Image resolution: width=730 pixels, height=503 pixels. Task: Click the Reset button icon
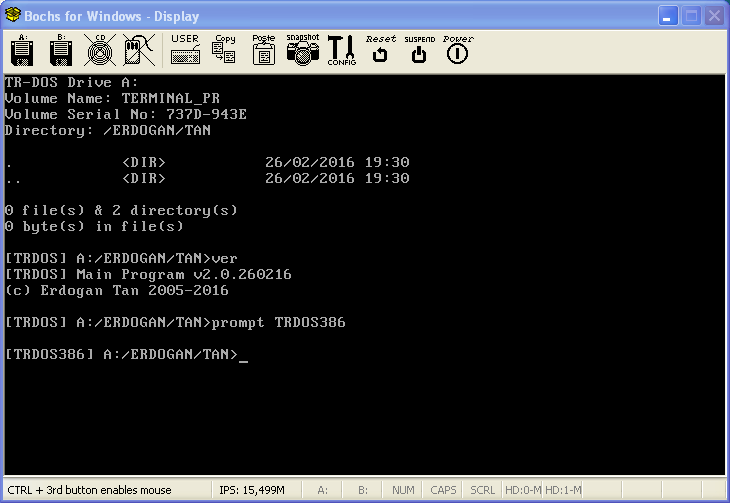380,49
